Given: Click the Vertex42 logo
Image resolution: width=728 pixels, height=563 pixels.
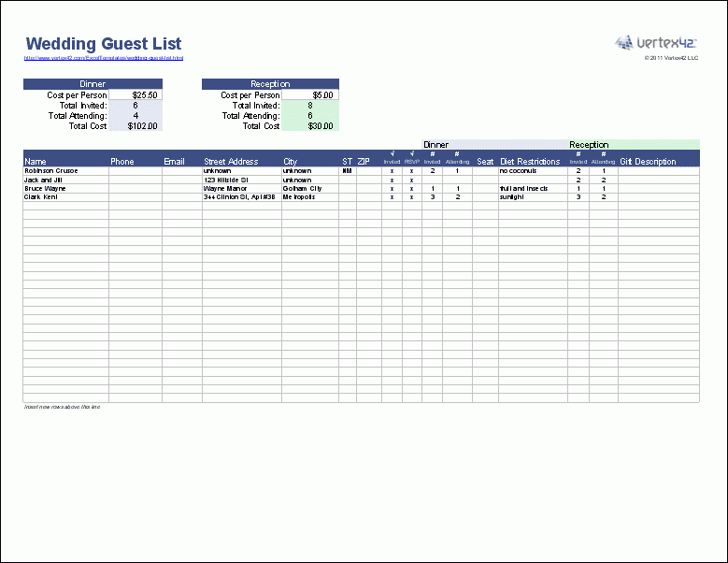Looking at the screenshot, I should (656, 42).
